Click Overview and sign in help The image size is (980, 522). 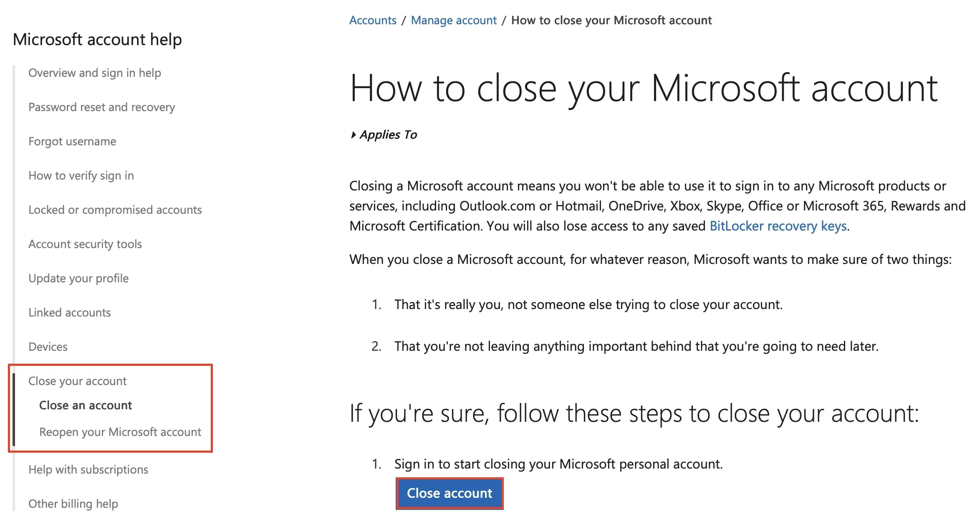coord(95,73)
